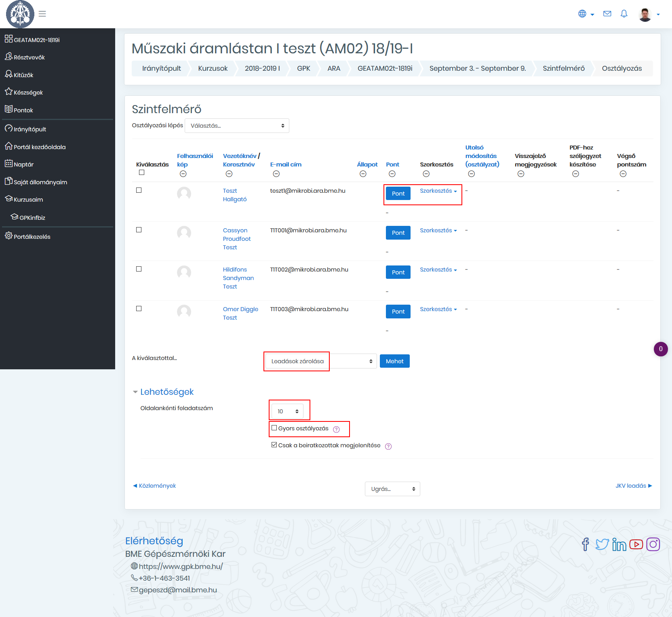Select the checkbox for Omer Diggle Teszt
The height and width of the screenshot is (617, 672).
click(139, 309)
